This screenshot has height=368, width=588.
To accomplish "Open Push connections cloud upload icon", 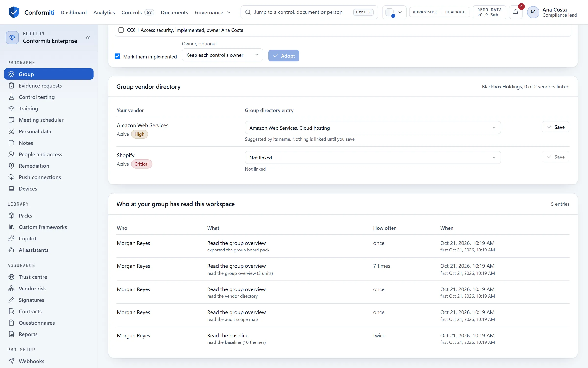I will point(12,177).
